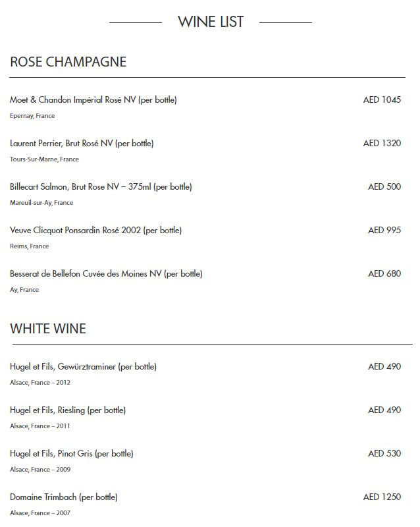420x527 pixels.
Task: Click the WINE LIST page title
Action: click(211, 22)
